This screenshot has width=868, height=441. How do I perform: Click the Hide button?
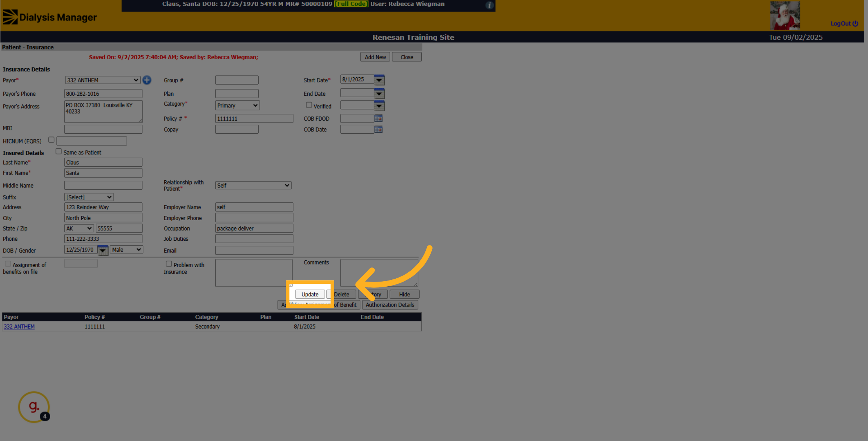click(404, 294)
